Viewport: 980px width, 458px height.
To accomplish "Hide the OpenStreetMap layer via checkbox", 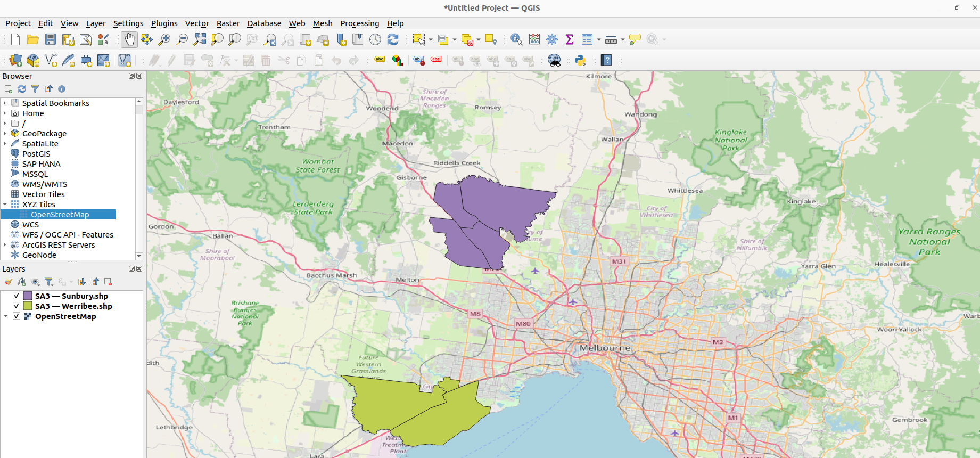I will [17, 316].
